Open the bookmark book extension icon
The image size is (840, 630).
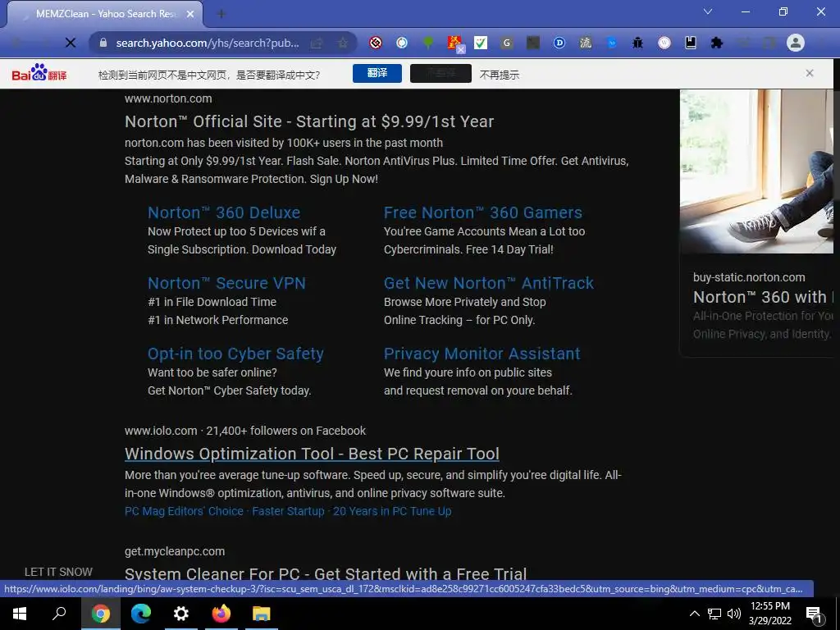[691, 43]
